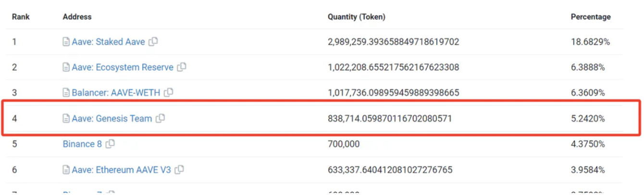Open the Aave: Staked Aave address link
Image resolution: width=644 pixels, height=195 pixels.
click(x=108, y=42)
